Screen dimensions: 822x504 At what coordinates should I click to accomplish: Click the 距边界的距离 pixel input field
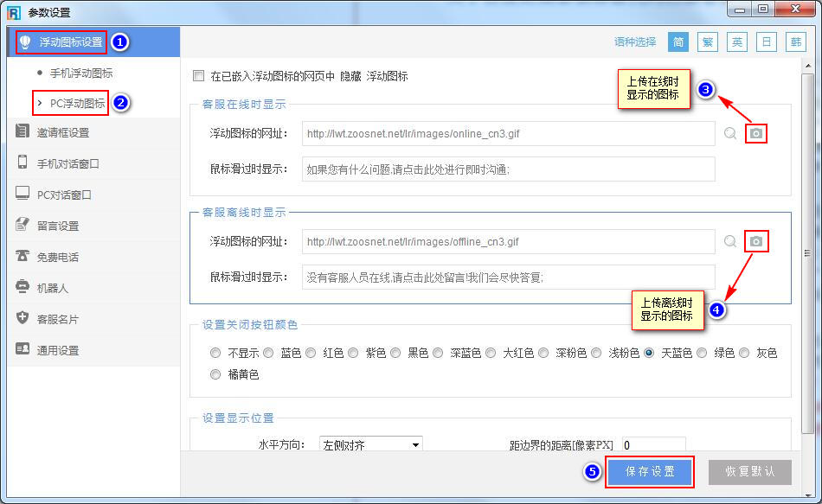pyautogui.click(x=654, y=445)
